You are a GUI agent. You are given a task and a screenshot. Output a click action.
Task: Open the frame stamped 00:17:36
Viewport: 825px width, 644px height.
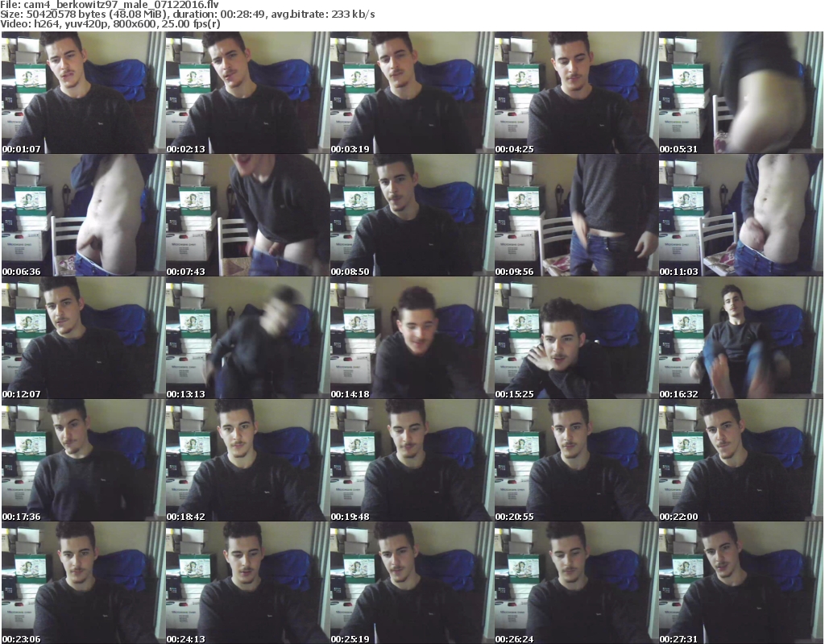83,460
